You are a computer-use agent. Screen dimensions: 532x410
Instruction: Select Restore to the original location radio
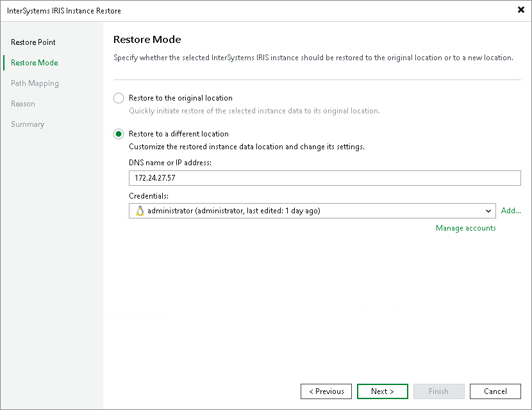119,99
